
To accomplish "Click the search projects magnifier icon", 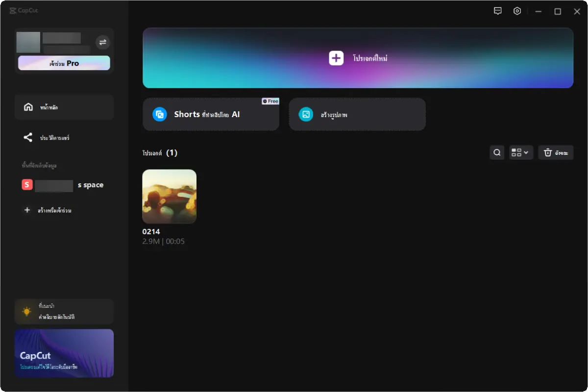I will [497, 153].
